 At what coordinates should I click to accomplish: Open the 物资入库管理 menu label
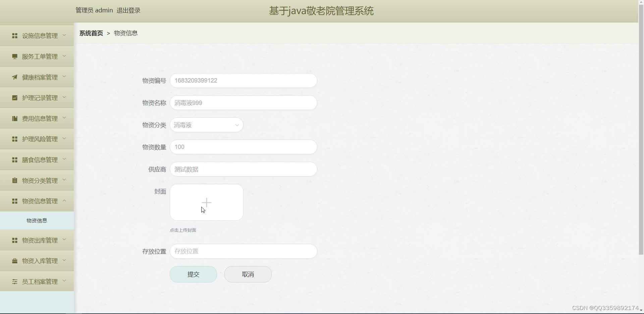pos(40,261)
